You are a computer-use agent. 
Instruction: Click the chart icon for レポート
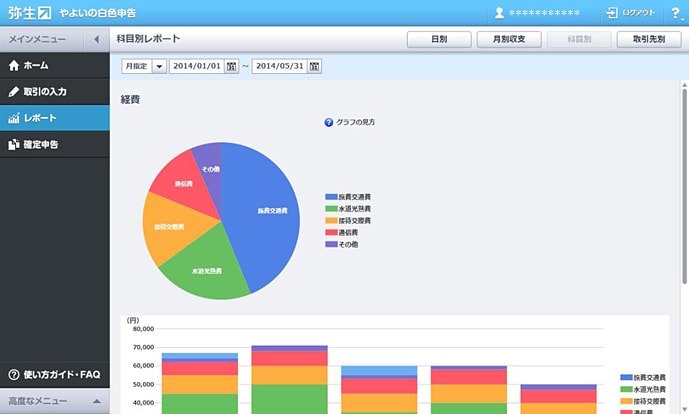click(x=13, y=118)
